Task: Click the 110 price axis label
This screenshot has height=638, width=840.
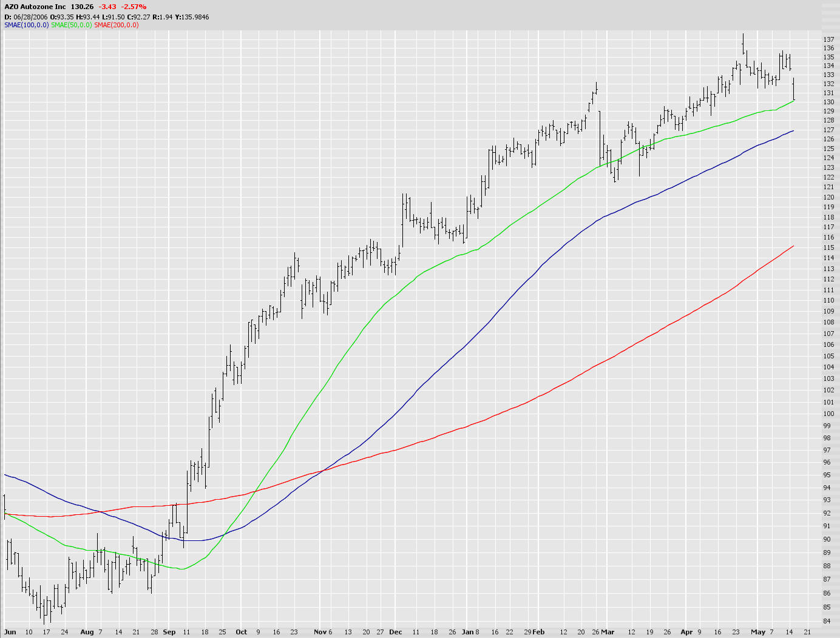Action: [x=828, y=300]
